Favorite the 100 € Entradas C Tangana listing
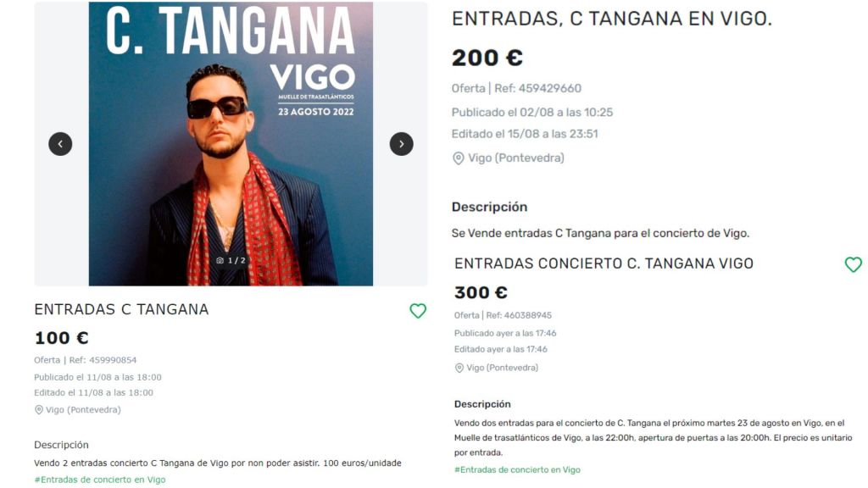Viewport: 868px width, 488px height. tap(418, 311)
